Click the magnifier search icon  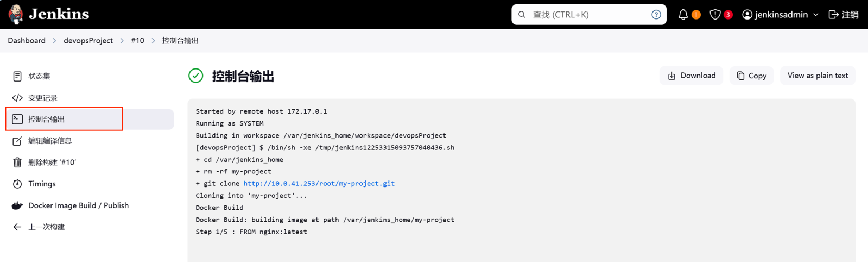click(x=522, y=15)
